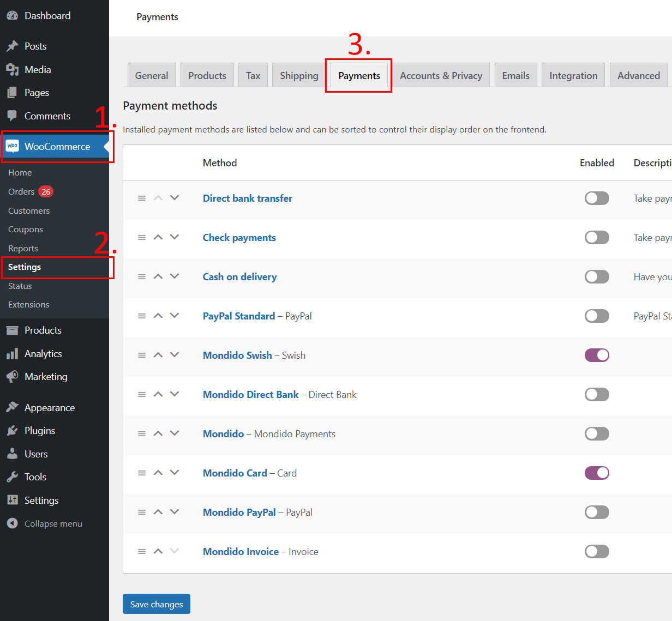The height and width of the screenshot is (621, 672).
Task: Open the Integration settings tab
Action: pyautogui.click(x=573, y=75)
